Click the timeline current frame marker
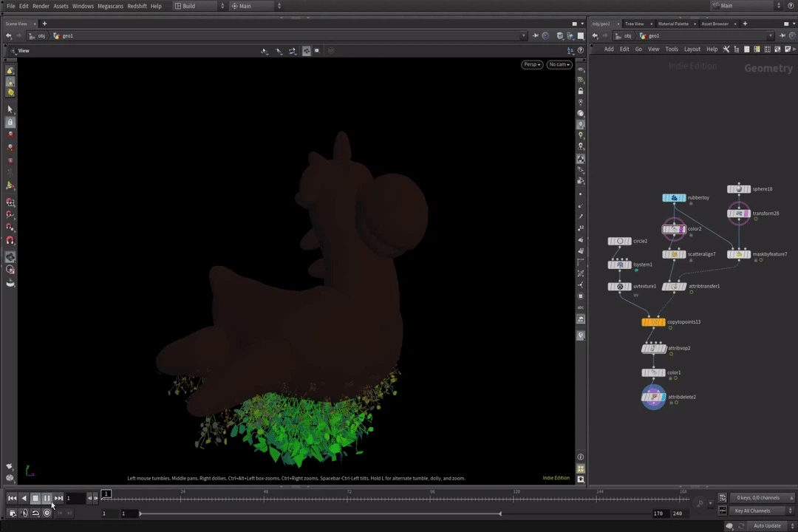798x532 pixels. 106,494
